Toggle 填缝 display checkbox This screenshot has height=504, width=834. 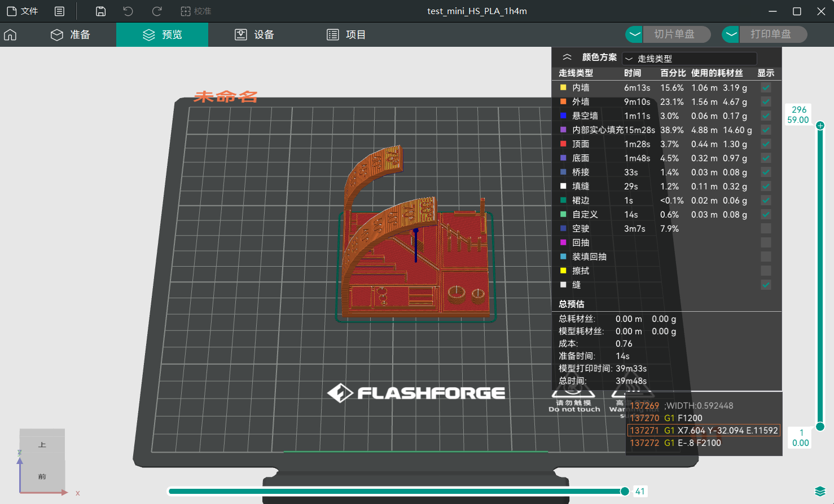click(766, 186)
